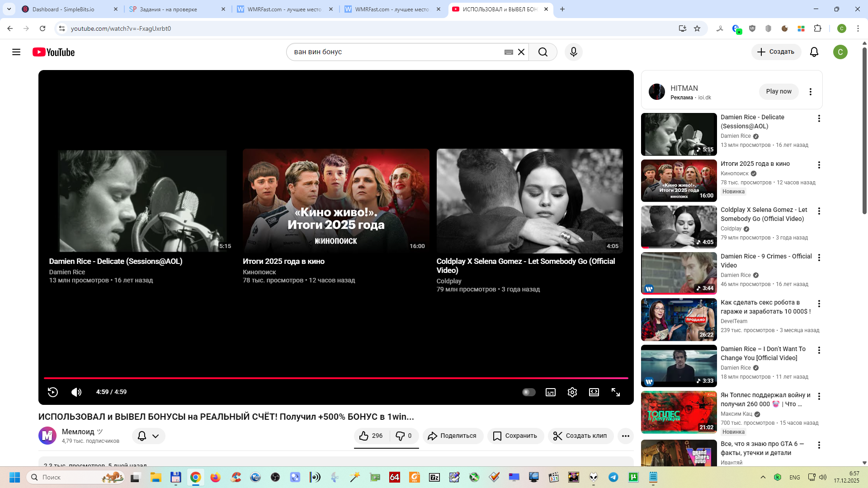Enter full screen mode
The height and width of the screenshot is (488, 868).
click(616, 392)
